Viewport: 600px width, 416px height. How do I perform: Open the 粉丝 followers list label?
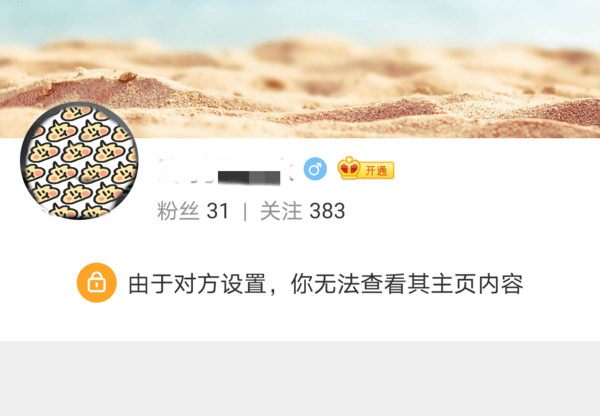pyautogui.click(x=178, y=211)
